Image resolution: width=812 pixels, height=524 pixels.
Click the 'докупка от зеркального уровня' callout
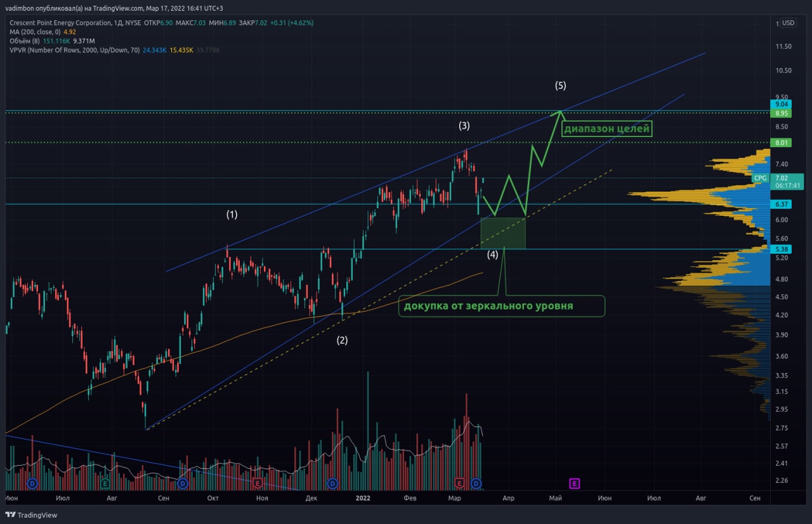[501, 306]
